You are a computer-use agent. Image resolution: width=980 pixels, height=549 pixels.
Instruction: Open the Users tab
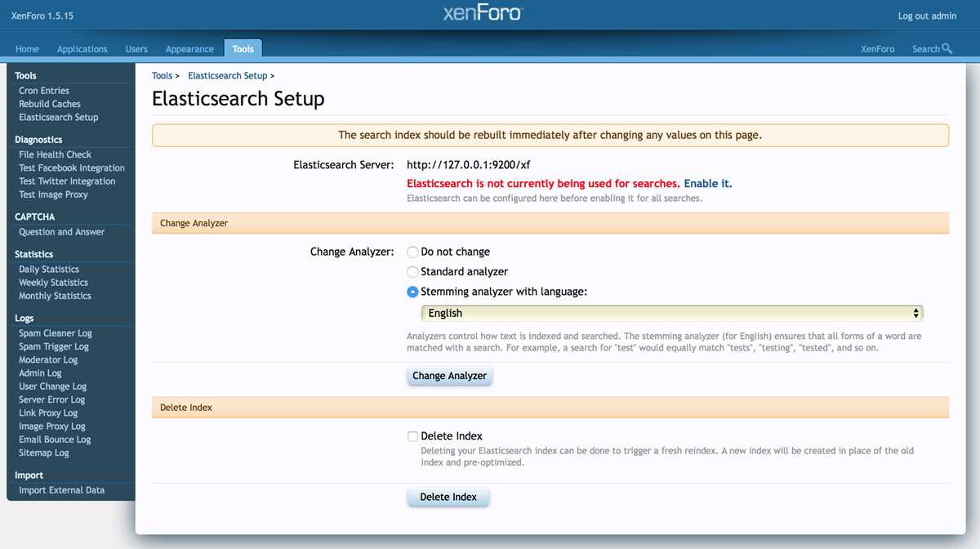coord(136,49)
